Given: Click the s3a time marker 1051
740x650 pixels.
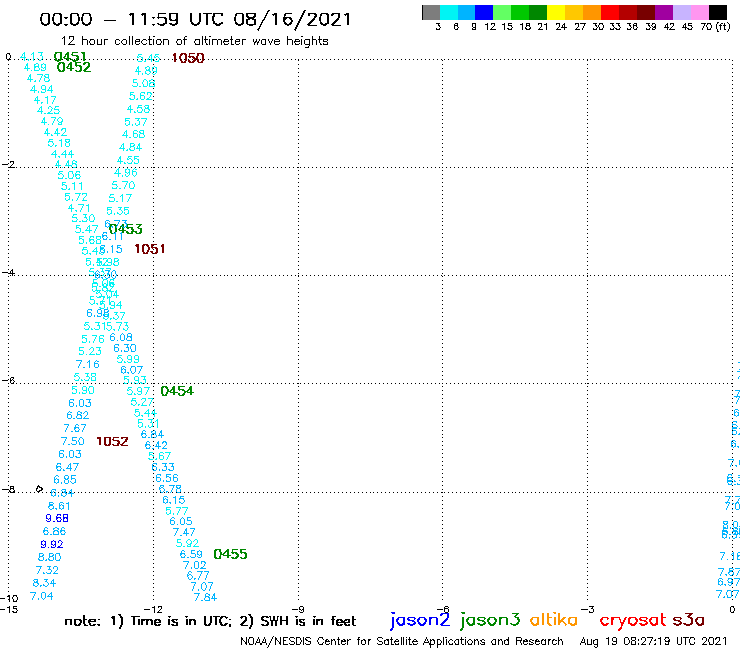Looking at the screenshot, I should coord(150,249).
